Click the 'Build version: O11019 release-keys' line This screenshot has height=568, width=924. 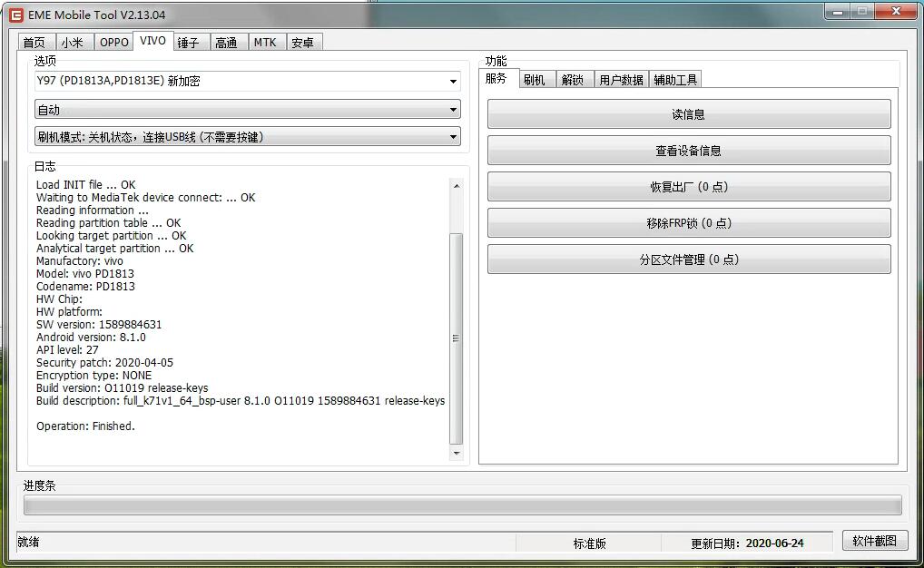[x=122, y=388]
